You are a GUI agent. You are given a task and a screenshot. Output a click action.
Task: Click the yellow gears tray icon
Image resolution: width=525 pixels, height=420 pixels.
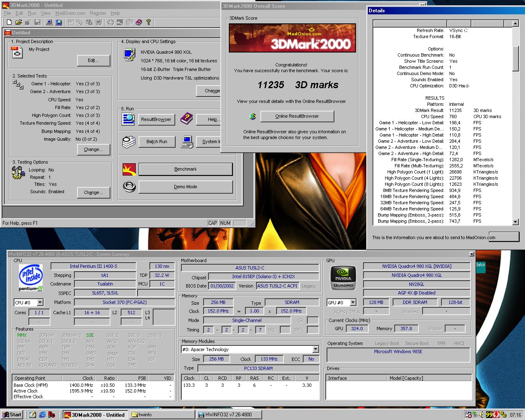coord(503,415)
